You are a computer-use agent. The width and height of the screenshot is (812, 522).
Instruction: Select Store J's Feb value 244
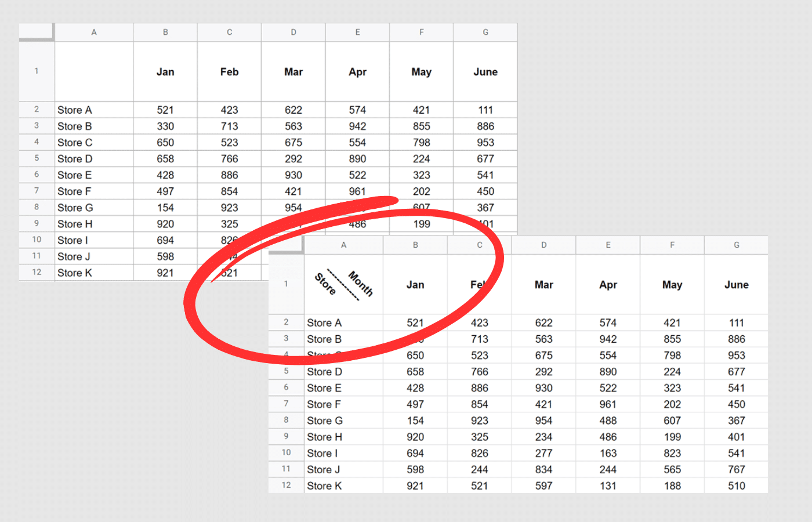(480, 469)
